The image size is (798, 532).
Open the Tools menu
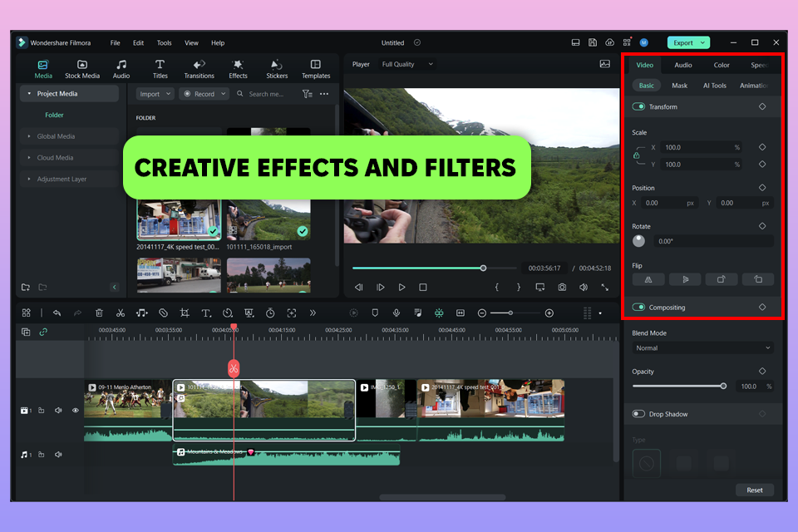point(164,42)
